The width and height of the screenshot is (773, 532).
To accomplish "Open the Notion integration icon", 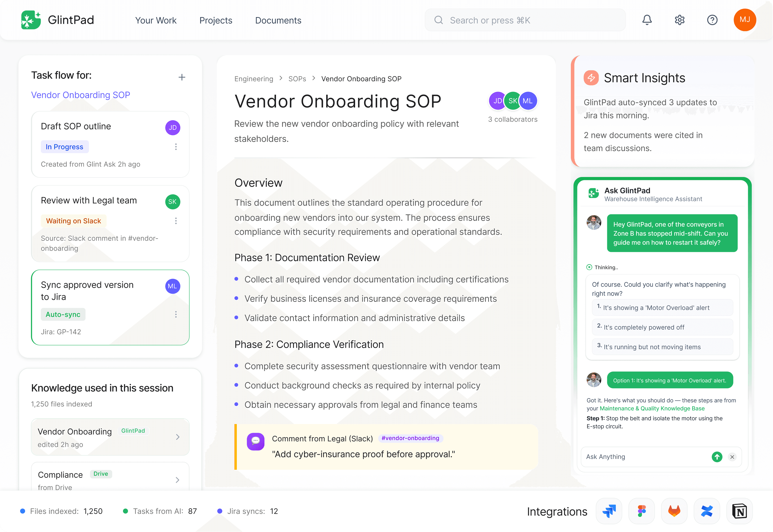I will coord(739,511).
